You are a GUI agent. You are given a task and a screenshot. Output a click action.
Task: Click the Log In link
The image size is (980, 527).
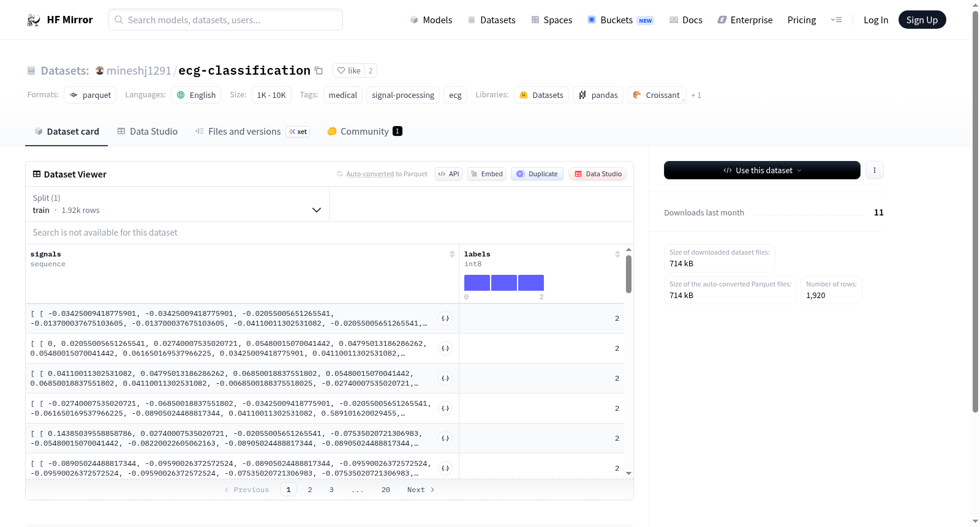(x=876, y=20)
